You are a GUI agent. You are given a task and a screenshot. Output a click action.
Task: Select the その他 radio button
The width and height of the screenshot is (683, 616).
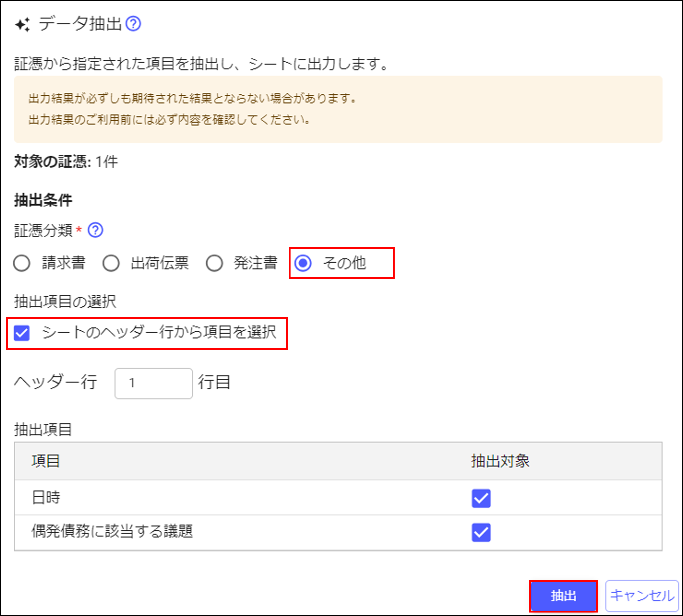[x=303, y=263]
